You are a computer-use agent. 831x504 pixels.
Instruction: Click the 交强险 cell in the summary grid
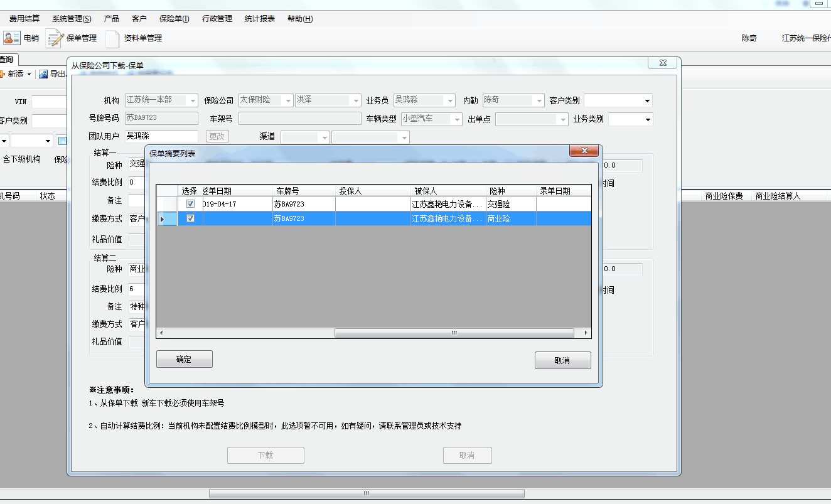(512, 204)
